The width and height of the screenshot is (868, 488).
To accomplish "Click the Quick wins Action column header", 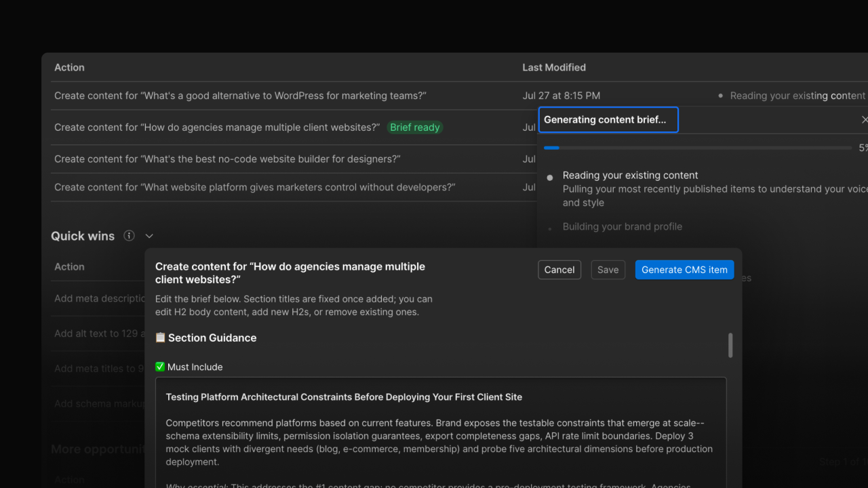I will [x=69, y=267].
